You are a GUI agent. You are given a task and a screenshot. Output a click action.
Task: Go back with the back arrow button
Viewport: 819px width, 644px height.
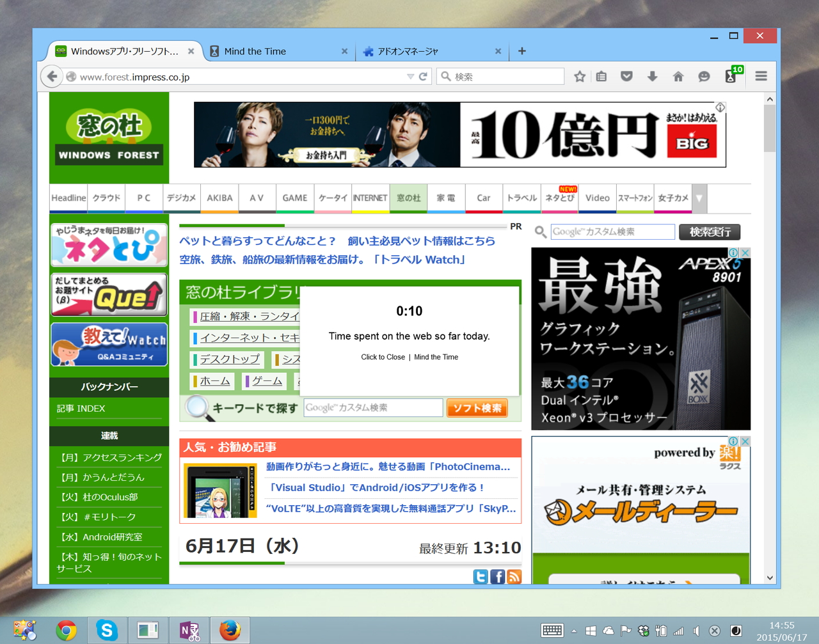point(52,77)
